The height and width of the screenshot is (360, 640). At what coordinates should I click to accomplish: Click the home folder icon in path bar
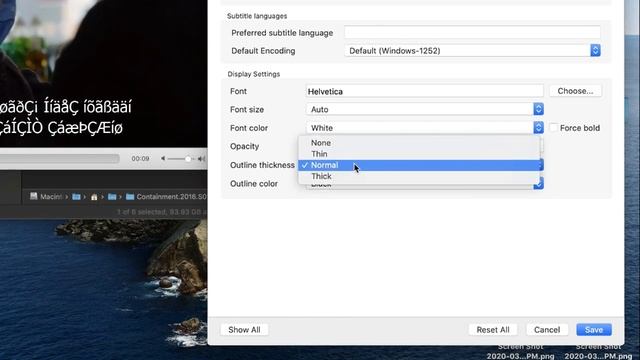pyautogui.click(x=94, y=197)
